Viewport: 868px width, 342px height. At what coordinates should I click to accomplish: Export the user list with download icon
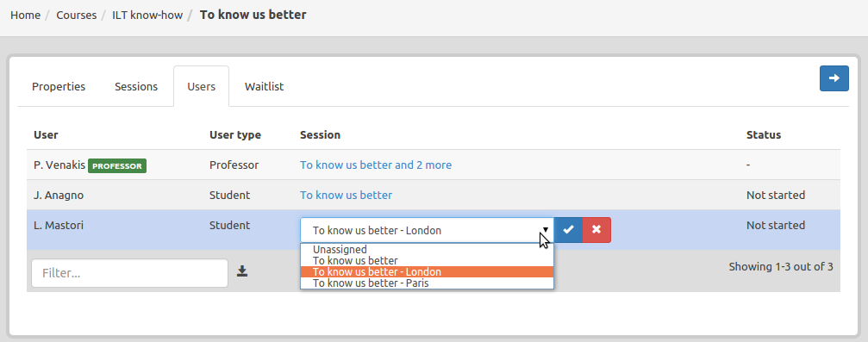[x=242, y=271]
